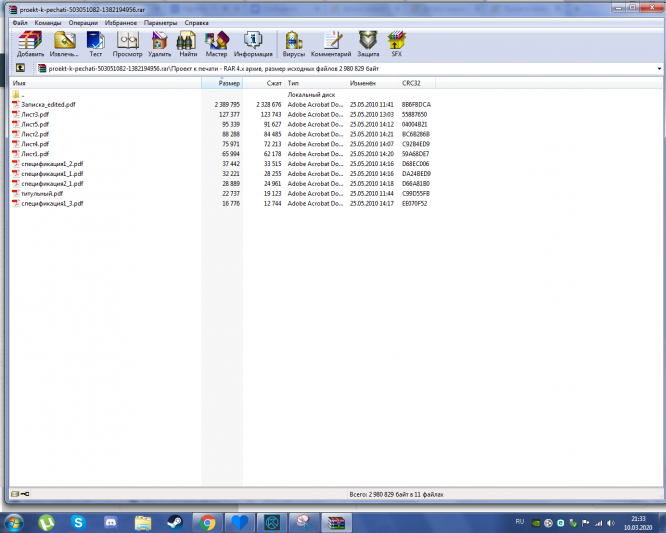This screenshot has height=533, width=666.
Task: Open uTorrent from the taskbar
Action: pos(46,522)
